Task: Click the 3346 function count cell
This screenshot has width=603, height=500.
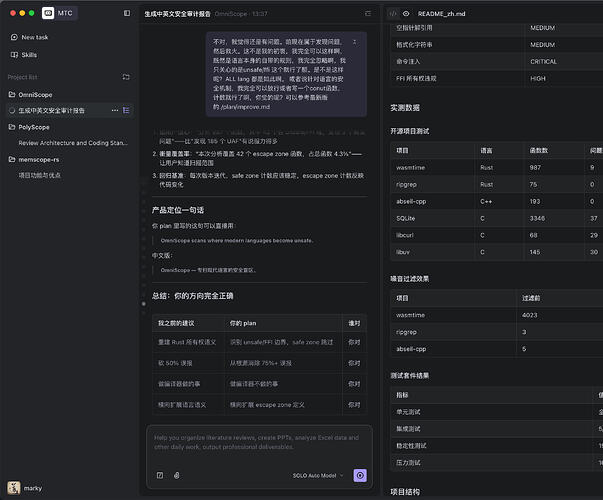Action: tap(537, 218)
